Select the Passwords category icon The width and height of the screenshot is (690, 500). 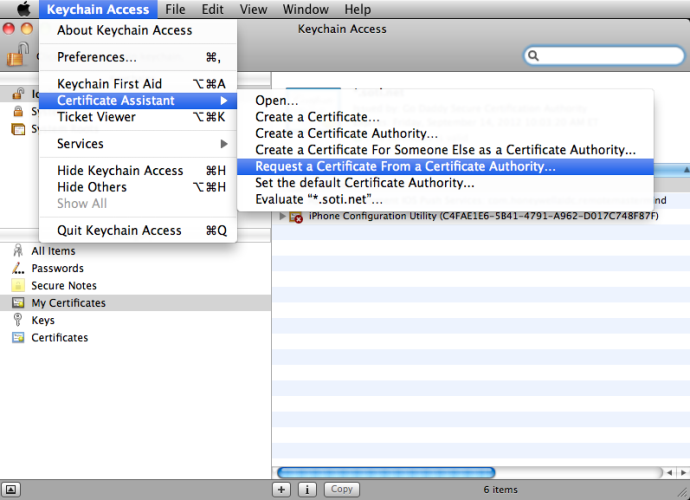point(18,268)
